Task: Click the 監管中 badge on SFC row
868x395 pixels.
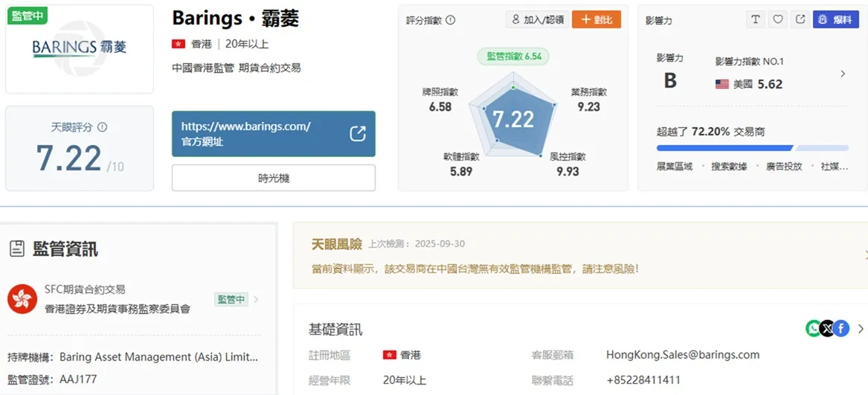Action: 231,300
